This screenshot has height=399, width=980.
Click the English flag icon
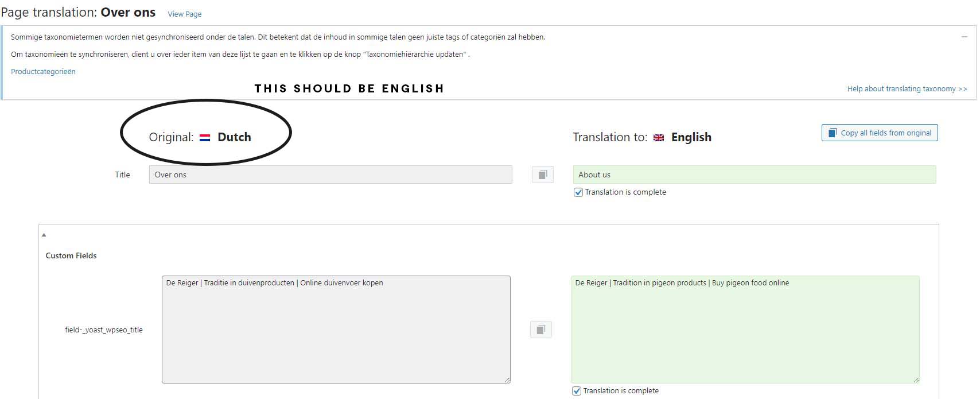click(659, 138)
